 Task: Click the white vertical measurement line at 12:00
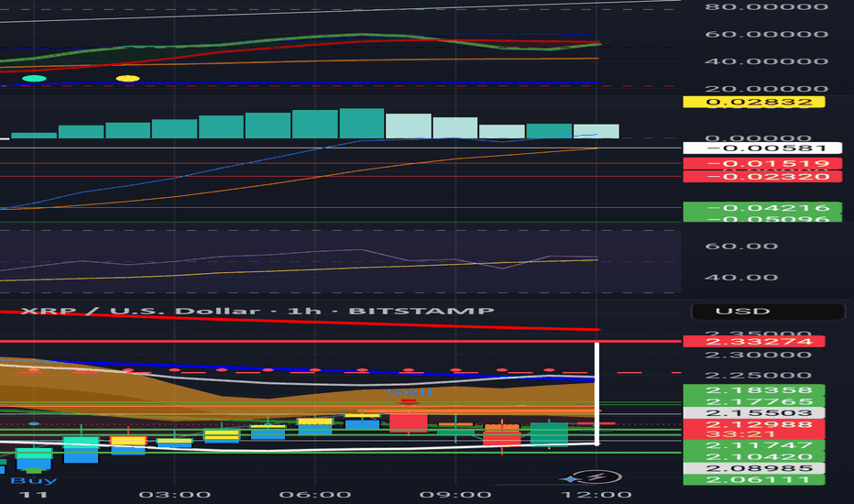pos(597,394)
